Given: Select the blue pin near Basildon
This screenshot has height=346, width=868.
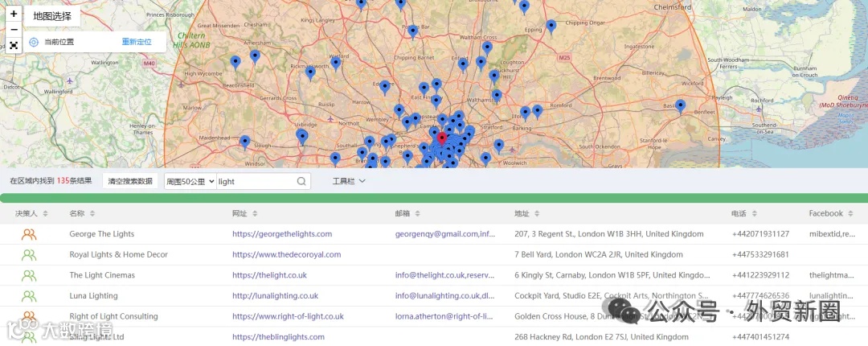Looking at the screenshot, I should [x=681, y=106].
